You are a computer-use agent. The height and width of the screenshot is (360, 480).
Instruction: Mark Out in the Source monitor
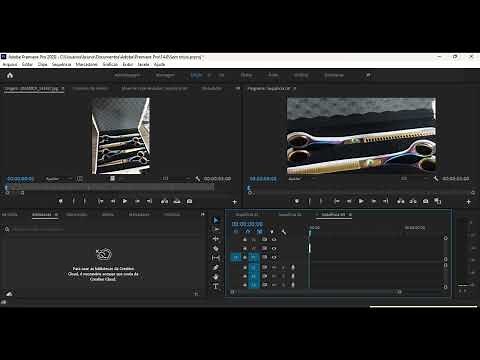point(85,201)
